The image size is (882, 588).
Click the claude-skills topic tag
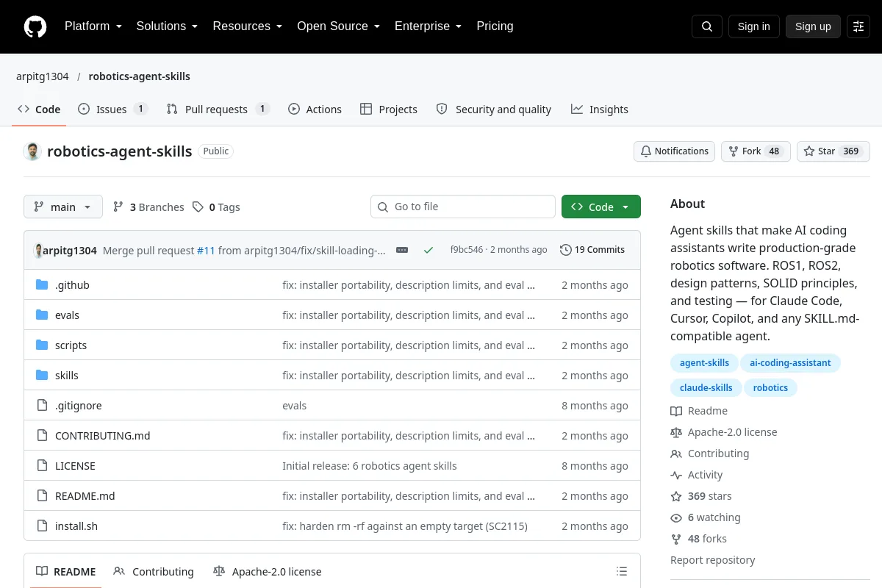(706, 388)
